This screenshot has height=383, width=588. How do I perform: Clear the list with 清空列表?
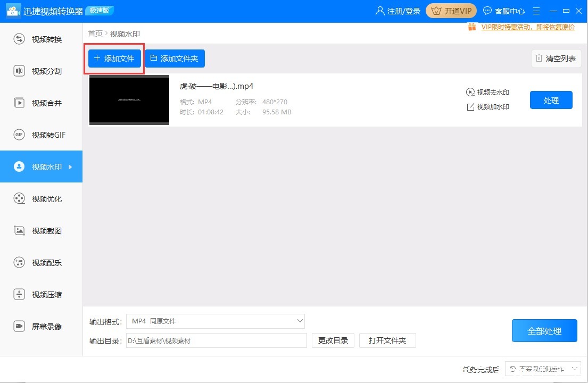(x=556, y=59)
